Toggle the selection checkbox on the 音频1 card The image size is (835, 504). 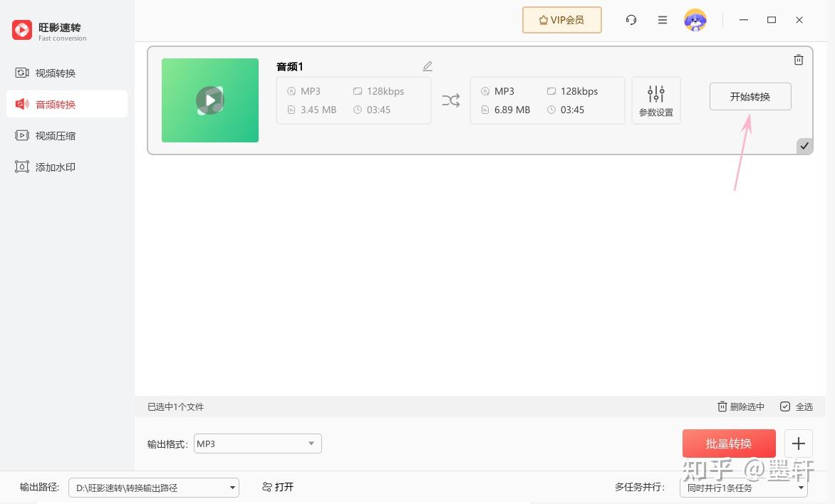pos(804,145)
